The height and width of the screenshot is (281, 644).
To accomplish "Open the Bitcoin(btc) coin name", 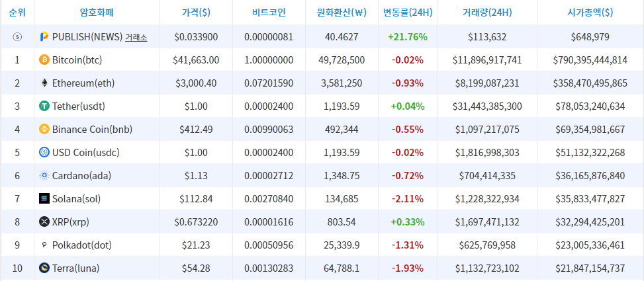I will [77, 60].
